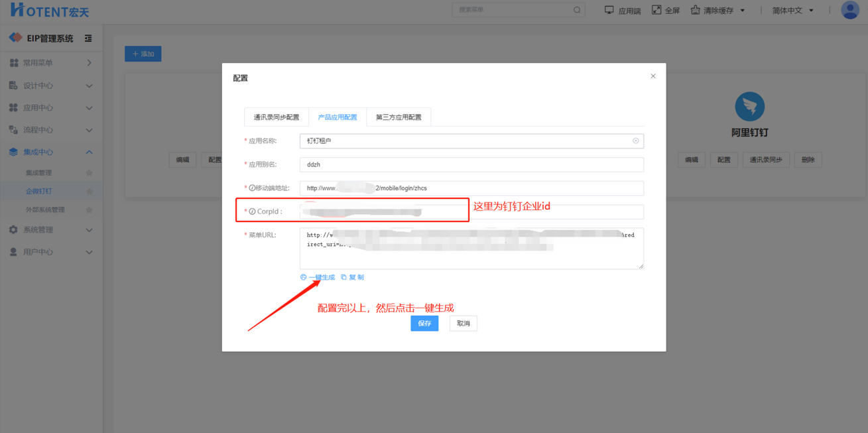Viewport: 868px width, 433px height.
Task: Open 集成管理 in the sidebar
Action: point(38,173)
